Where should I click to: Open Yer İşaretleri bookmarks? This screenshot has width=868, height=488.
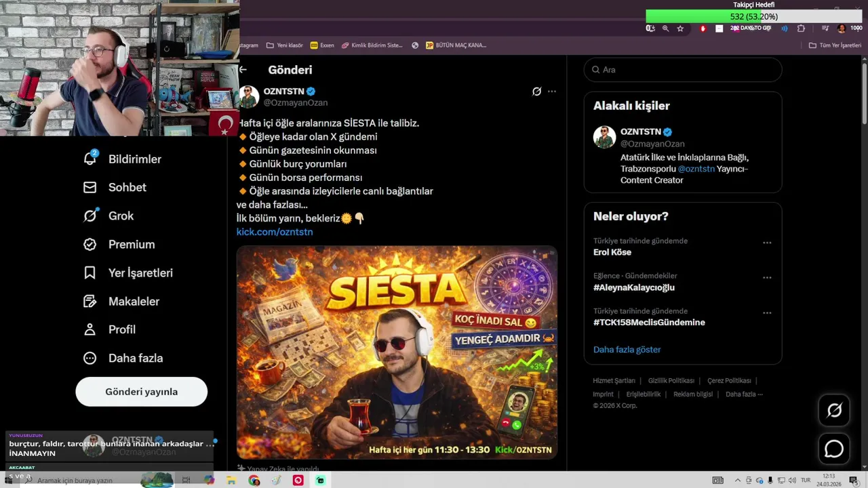tap(127, 272)
